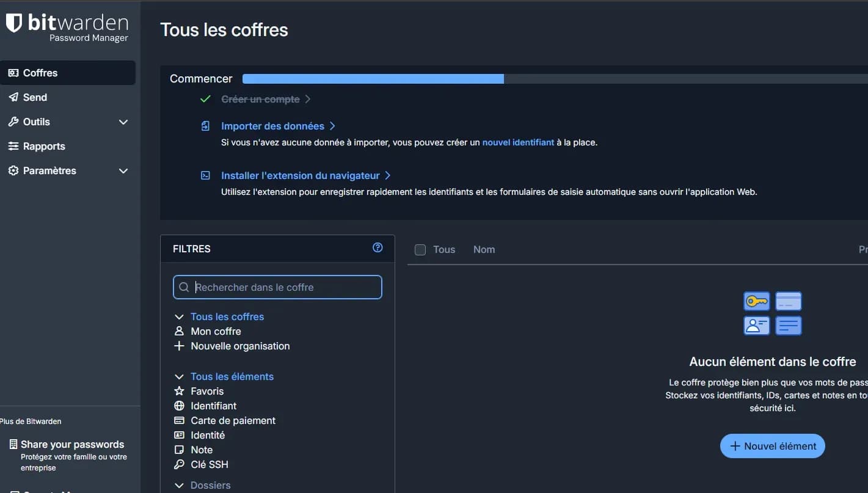868x493 pixels.
Task: Open the Outils submenu chevron
Action: tap(123, 122)
